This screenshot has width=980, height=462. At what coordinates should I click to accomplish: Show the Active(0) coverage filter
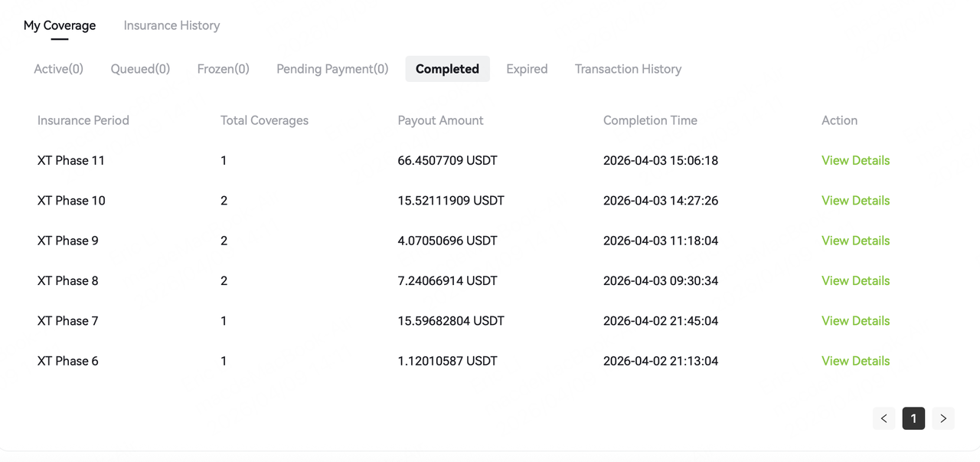58,69
